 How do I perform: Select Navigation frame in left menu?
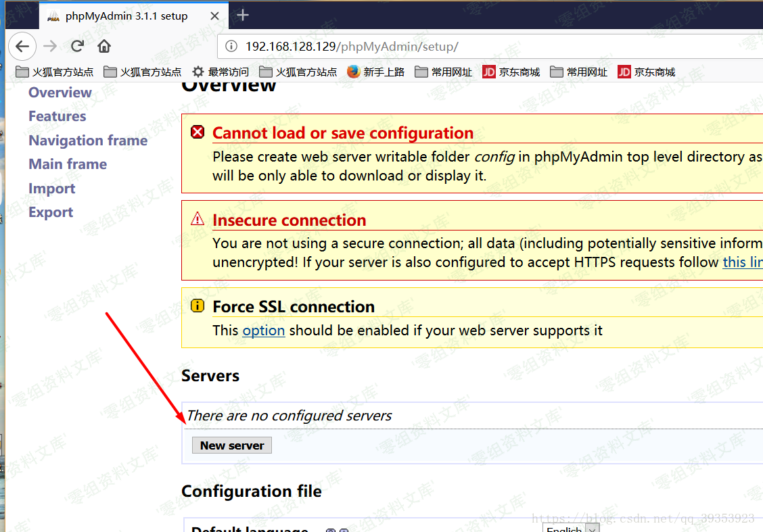[88, 141]
